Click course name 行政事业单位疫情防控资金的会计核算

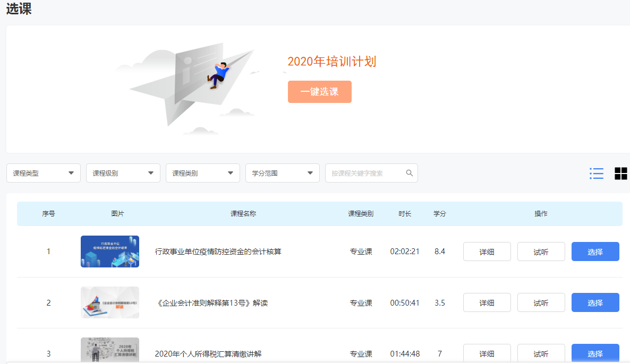(x=218, y=252)
